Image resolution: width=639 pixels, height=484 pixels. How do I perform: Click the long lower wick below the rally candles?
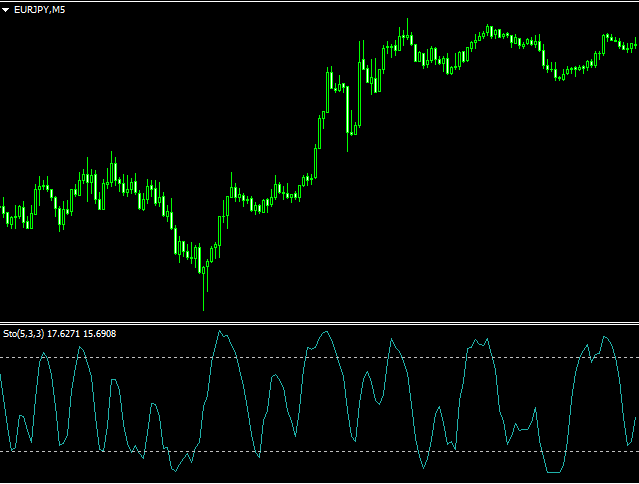tap(348, 142)
